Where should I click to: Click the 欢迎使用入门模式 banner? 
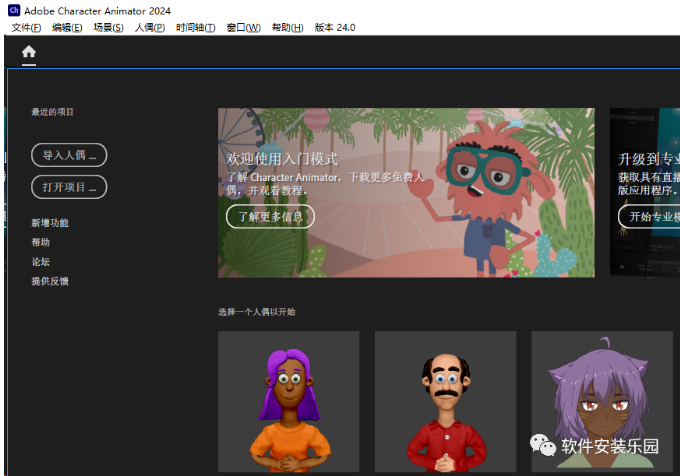pyautogui.click(x=406, y=193)
